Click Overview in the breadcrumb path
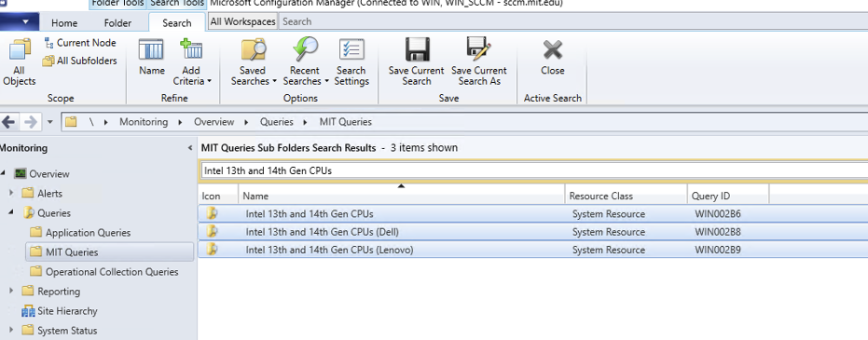The width and height of the screenshot is (868, 340). tap(214, 122)
